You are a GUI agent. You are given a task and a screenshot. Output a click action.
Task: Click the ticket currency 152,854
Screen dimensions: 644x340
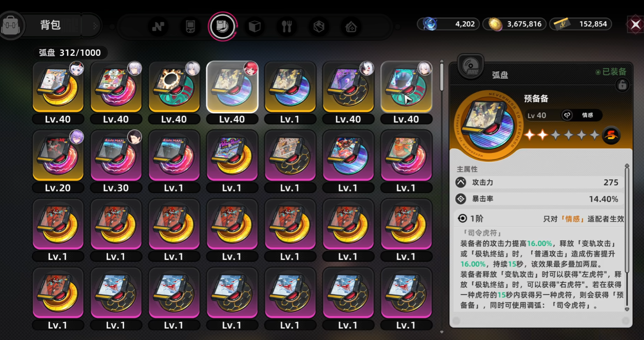tap(593, 24)
